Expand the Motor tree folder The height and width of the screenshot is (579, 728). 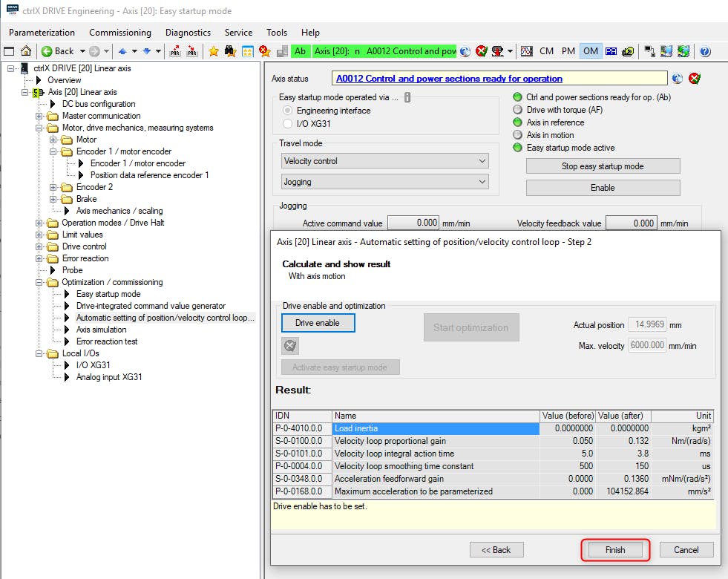53,140
